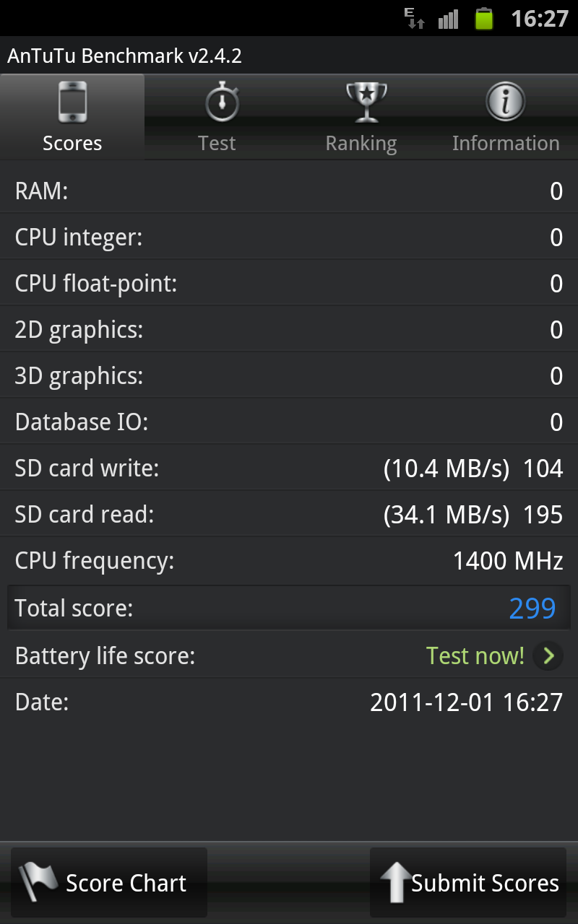Tap the up arrow icon on Submit Scores
578x924 pixels.
tap(394, 882)
